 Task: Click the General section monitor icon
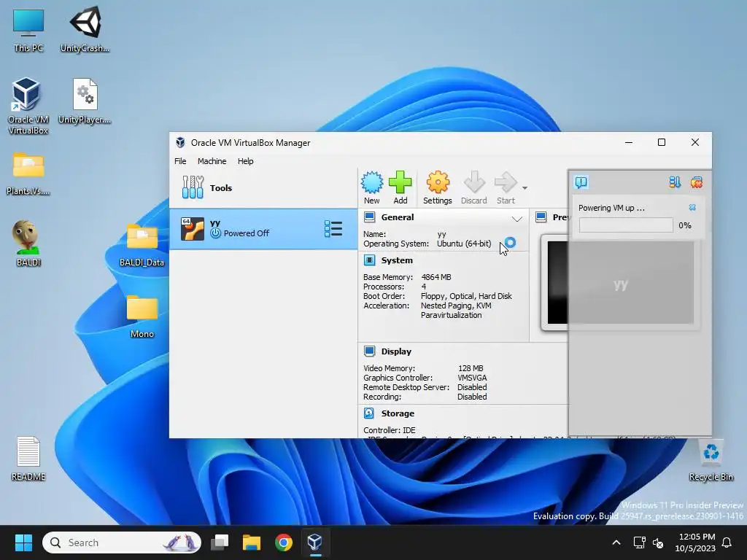pyautogui.click(x=369, y=217)
